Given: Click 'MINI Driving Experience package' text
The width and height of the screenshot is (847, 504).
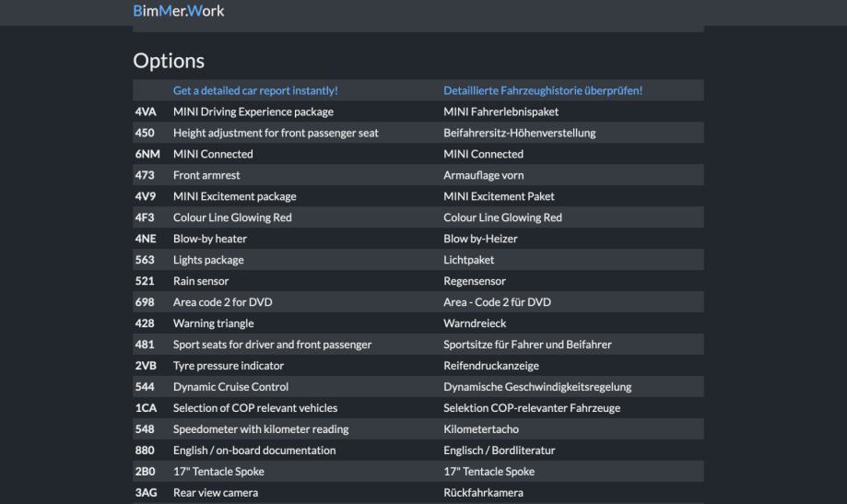Looking at the screenshot, I should [247, 111].
